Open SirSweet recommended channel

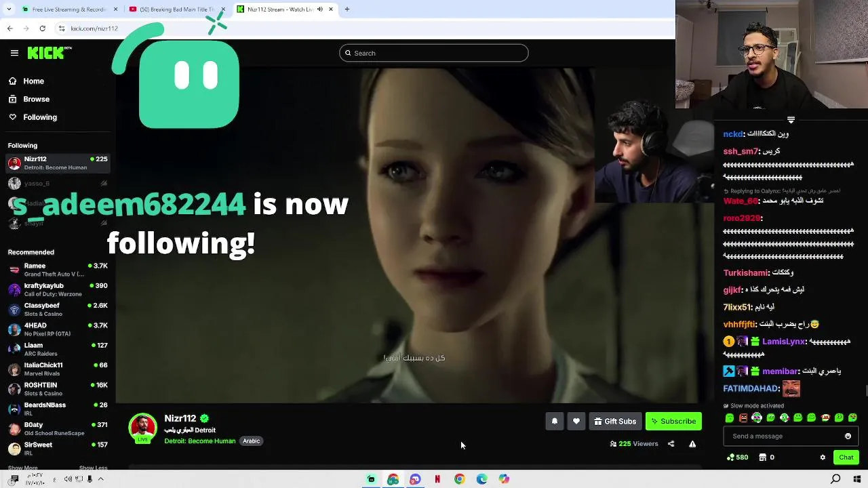[x=58, y=449]
